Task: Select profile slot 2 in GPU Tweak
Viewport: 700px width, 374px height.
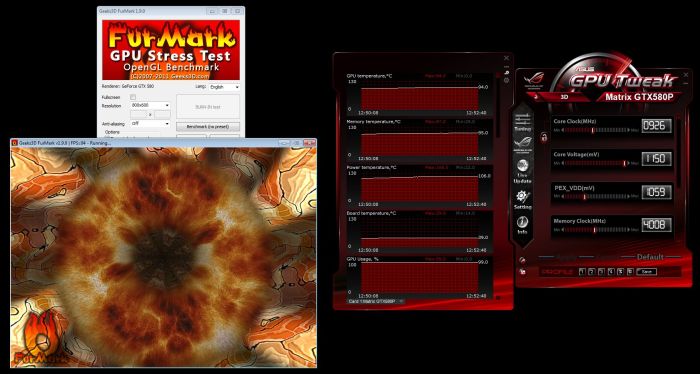Action: (x=592, y=271)
